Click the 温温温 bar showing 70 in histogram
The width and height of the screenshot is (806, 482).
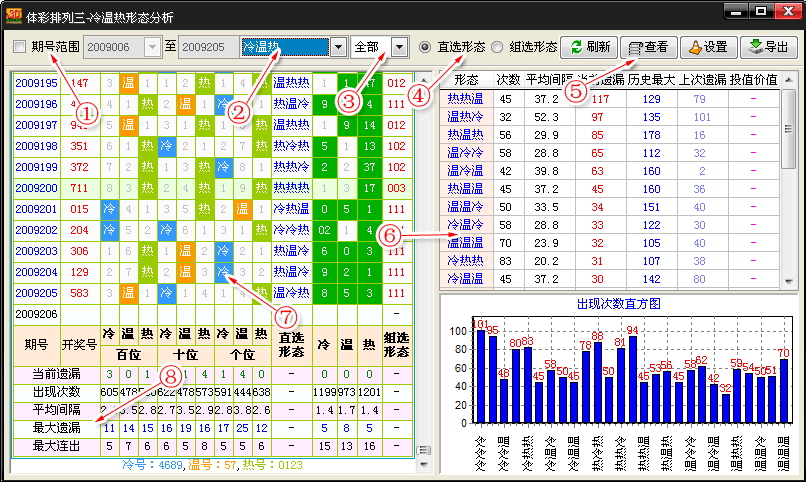click(784, 391)
